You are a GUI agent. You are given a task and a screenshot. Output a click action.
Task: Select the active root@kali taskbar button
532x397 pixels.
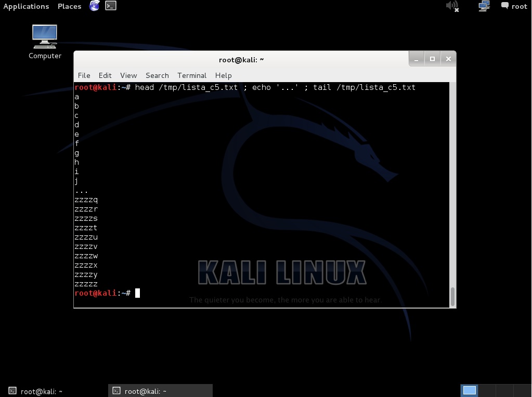(x=160, y=391)
